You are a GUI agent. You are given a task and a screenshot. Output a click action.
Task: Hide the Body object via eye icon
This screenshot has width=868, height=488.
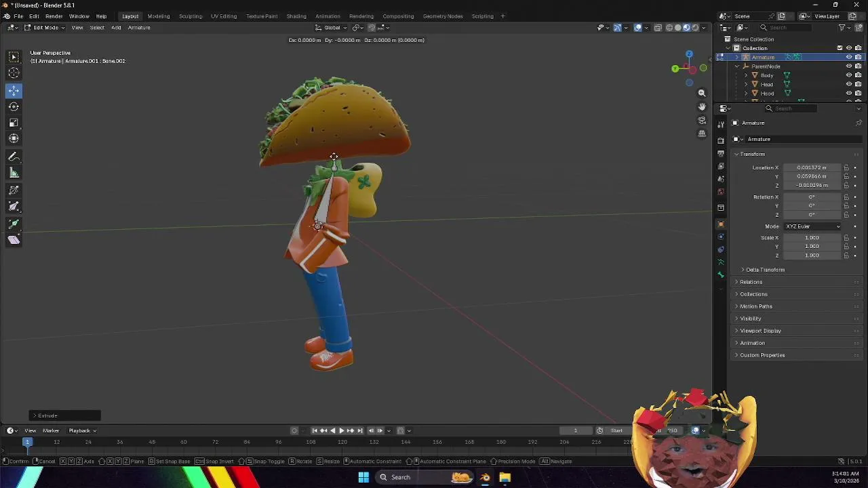(x=848, y=75)
